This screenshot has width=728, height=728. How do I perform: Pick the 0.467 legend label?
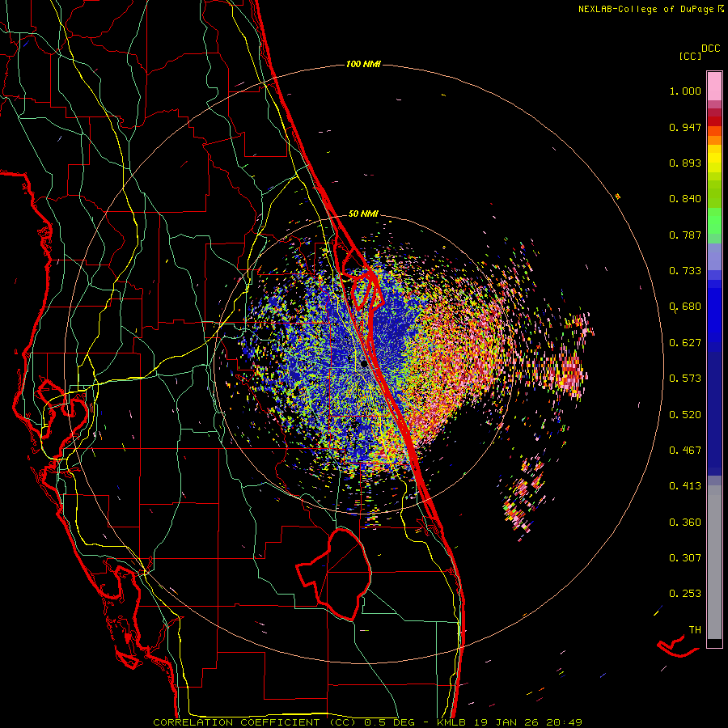click(x=685, y=450)
